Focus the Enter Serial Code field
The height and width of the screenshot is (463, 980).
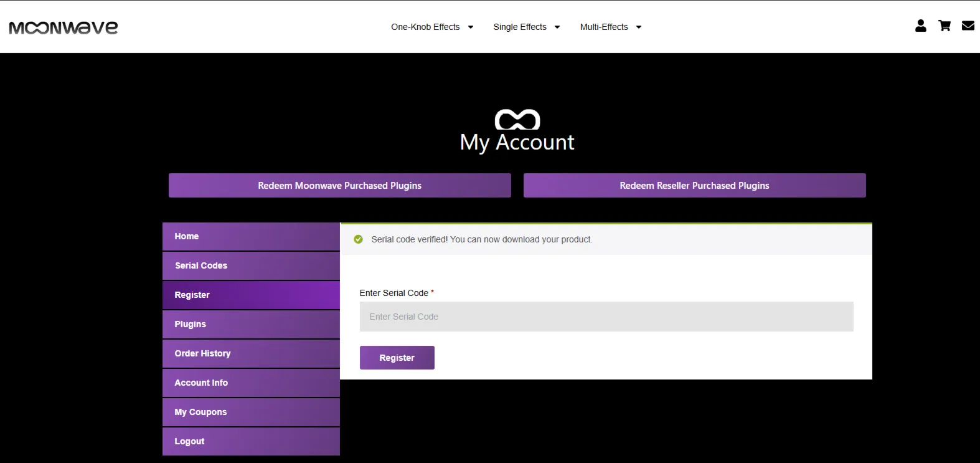click(606, 317)
